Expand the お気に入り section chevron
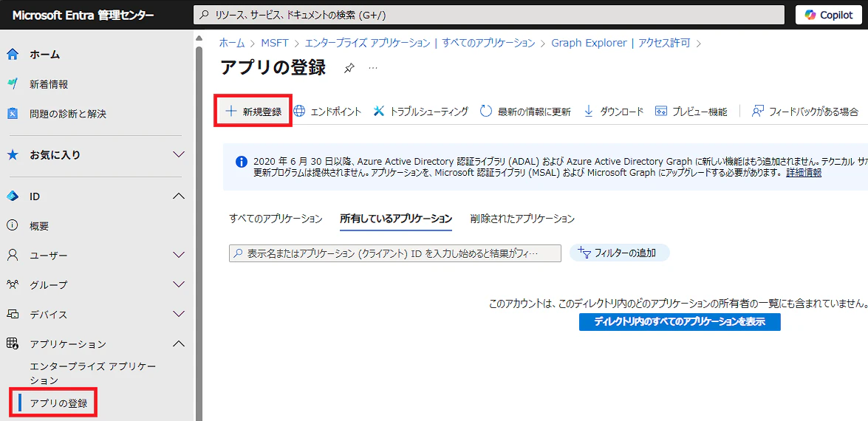Image resolution: width=868 pixels, height=421 pixels. coord(178,155)
